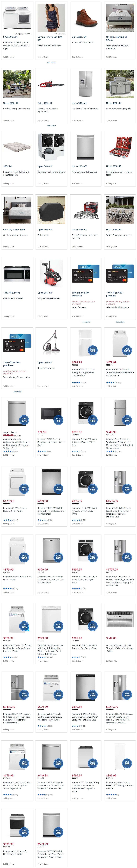This screenshot has width=137, height=868.
Task: Click the $684.98 Beautyrest Twin XL Bed price
Action: pyautogui.click(x=7, y=166)
